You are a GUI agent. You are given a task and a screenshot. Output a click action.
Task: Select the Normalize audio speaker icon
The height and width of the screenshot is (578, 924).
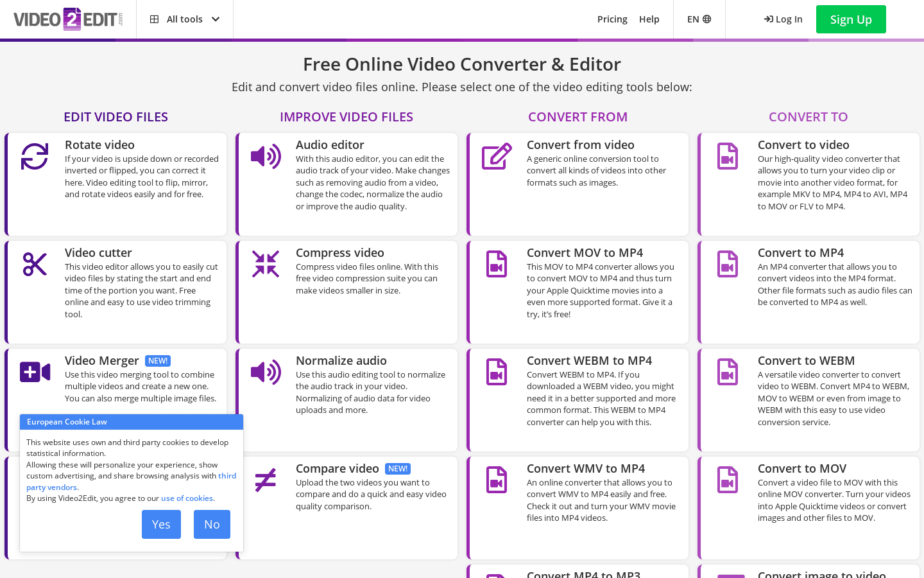coord(266,372)
